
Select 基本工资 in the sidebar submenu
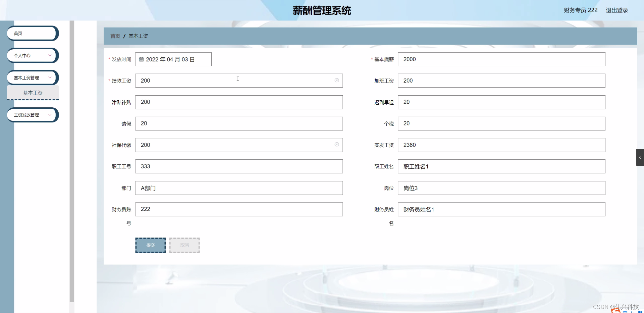[33, 93]
